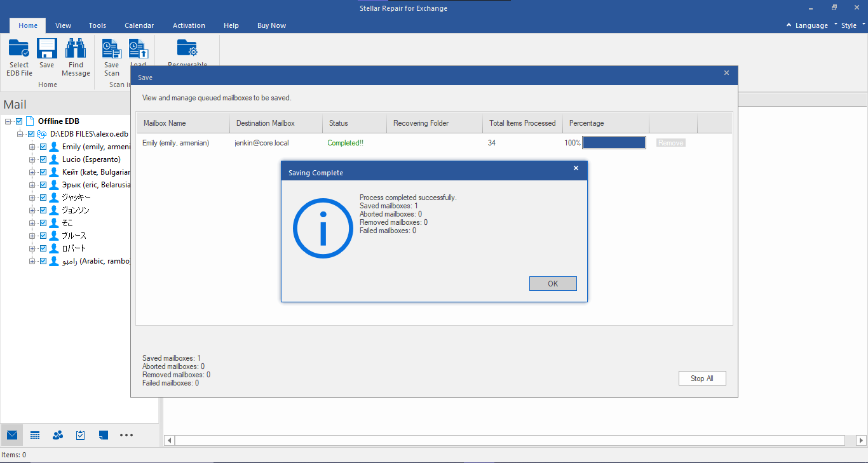Collapse the alexo.edb tree node
Screen dimensions: 868x463
[20, 134]
